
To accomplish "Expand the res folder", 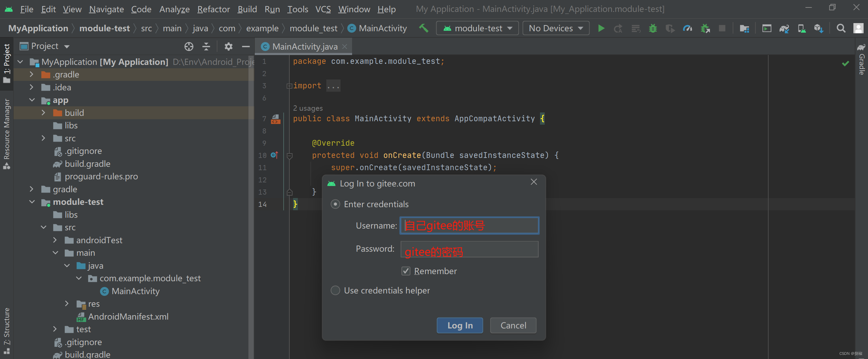I will tap(67, 304).
